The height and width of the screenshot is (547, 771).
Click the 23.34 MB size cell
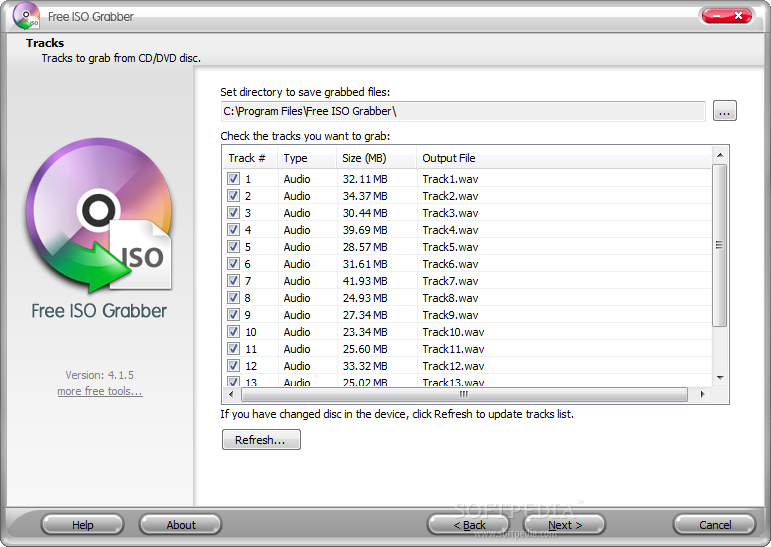pyautogui.click(x=365, y=332)
